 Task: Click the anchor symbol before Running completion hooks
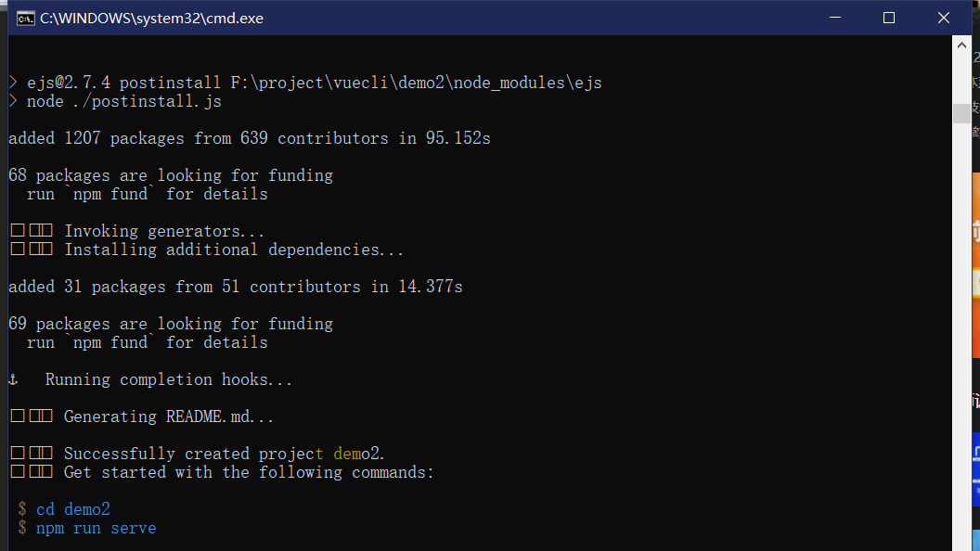pos(13,379)
